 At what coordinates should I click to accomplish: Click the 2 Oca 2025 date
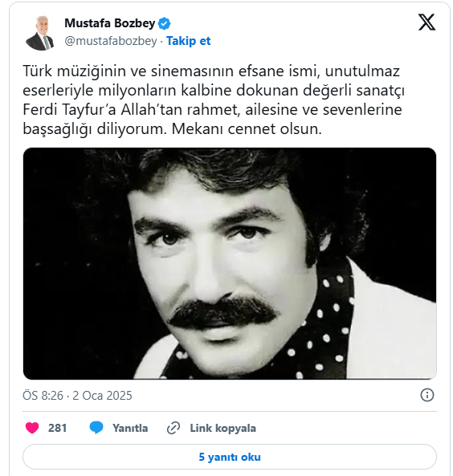click(102, 396)
